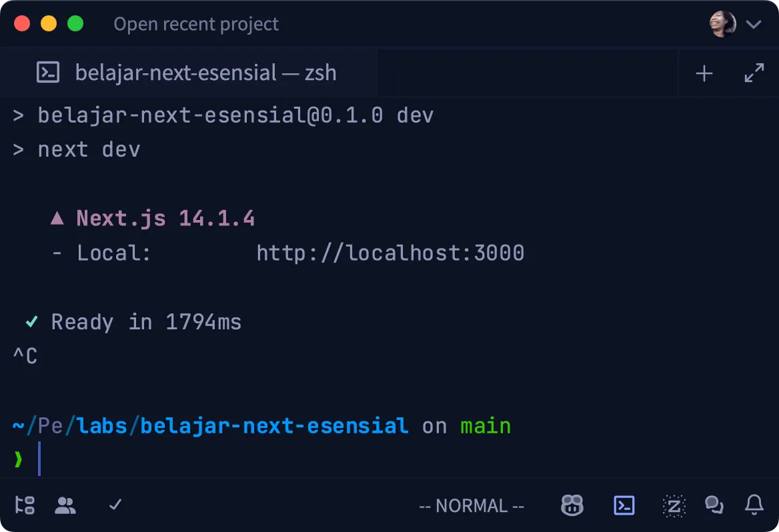Open the collaboration panel icon
The image size is (779, 532).
coord(66,505)
